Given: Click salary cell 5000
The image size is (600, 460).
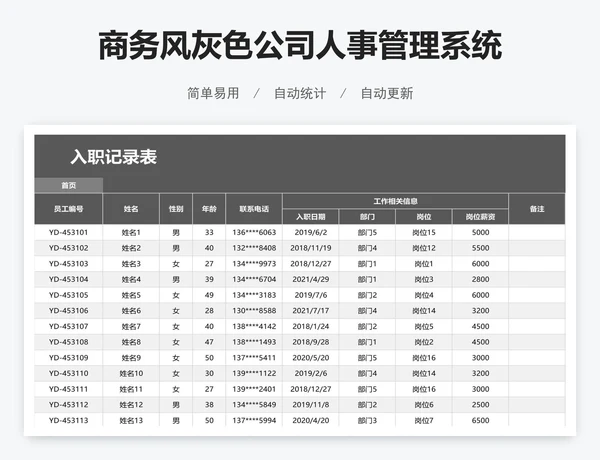Looking at the screenshot, I should coord(480,232).
